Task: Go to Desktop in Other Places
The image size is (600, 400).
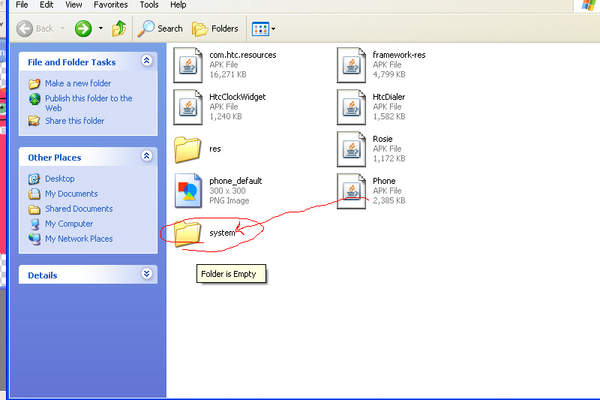Action: (x=60, y=179)
